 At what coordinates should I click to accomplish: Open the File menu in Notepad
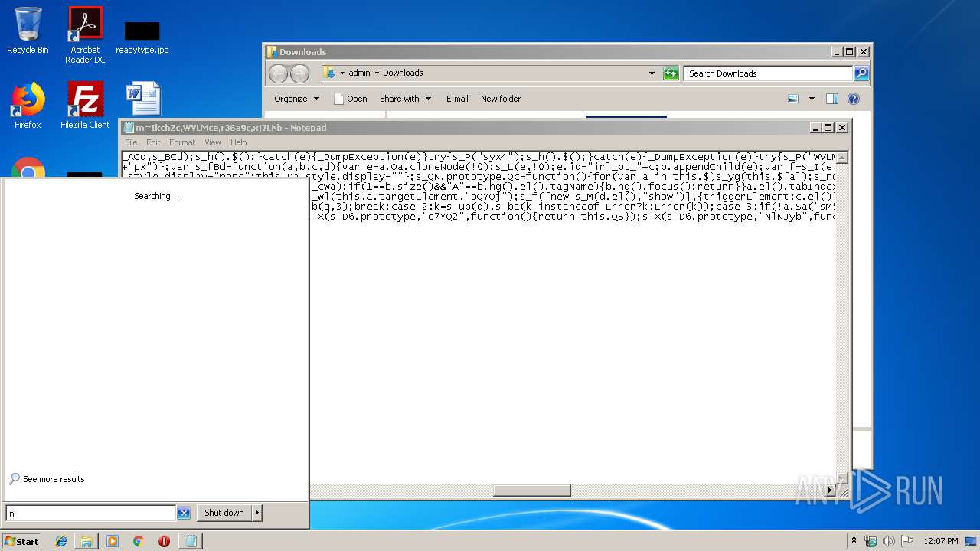[x=131, y=142]
